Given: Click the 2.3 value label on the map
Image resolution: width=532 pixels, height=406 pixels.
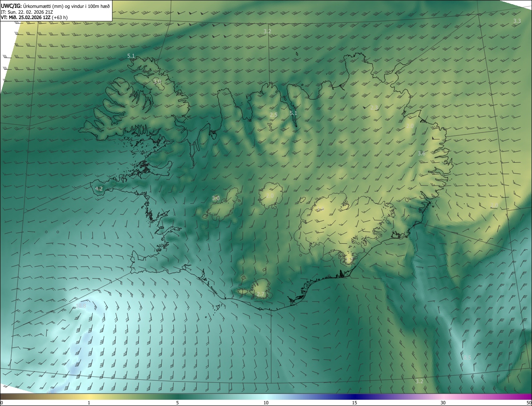Looking at the screenshot, I should pos(374,108).
